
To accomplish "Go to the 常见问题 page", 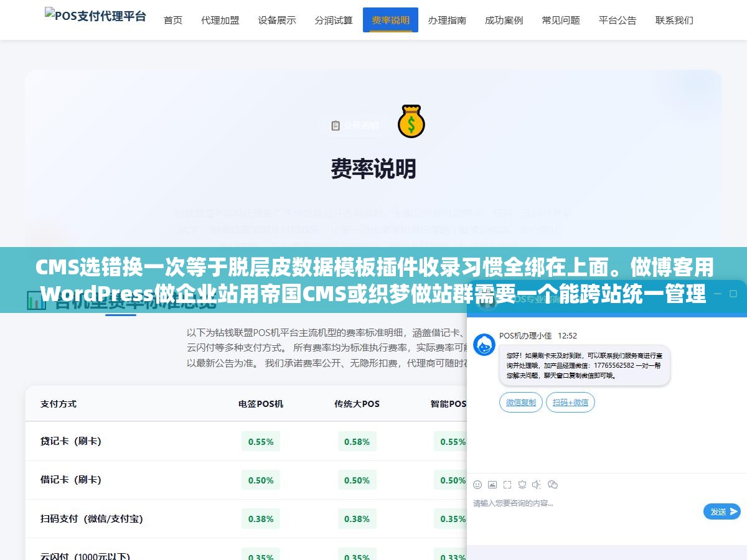I will (561, 20).
